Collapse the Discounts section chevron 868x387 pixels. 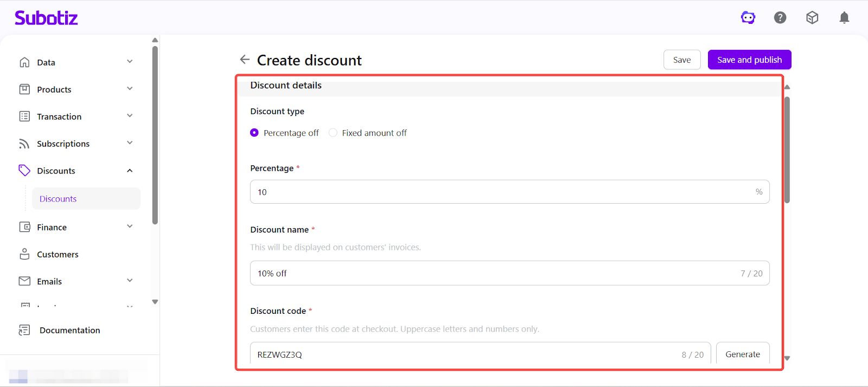(130, 171)
